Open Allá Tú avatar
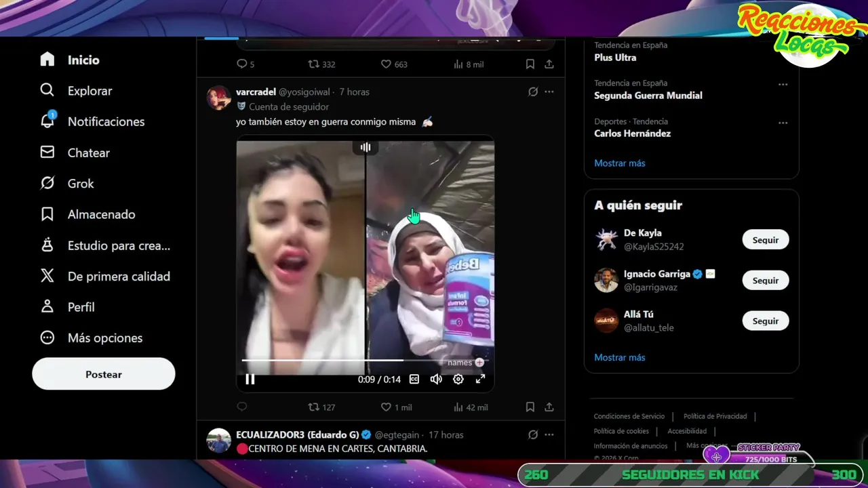This screenshot has width=868, height=488. 606,321
